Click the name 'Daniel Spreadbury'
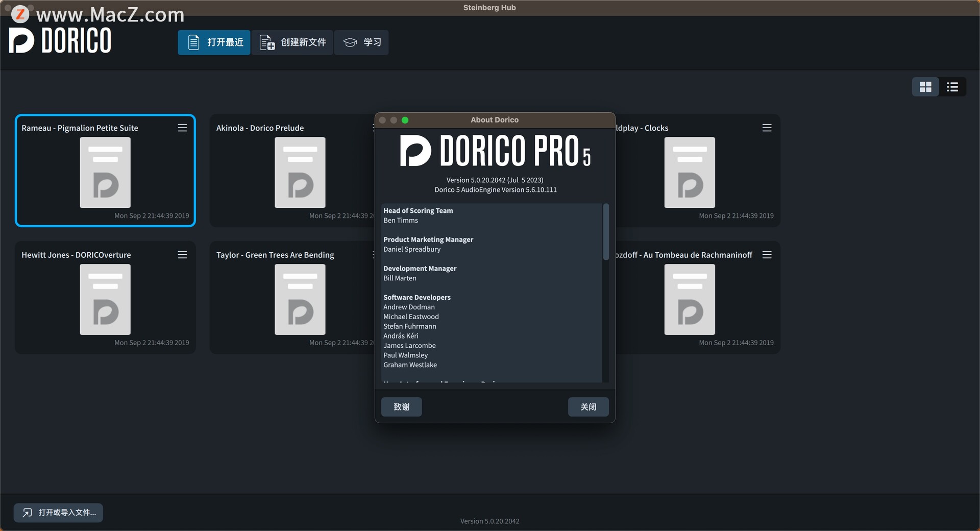 click(x=412, y=249)
